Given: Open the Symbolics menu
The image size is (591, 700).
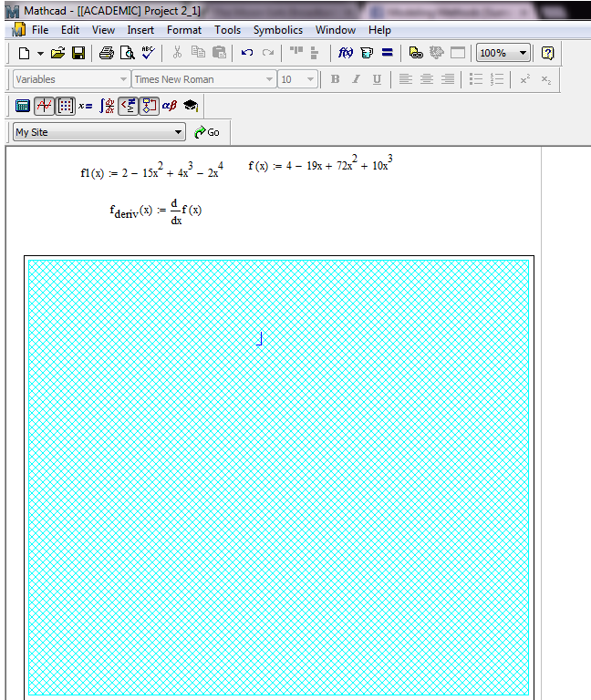Looking at the screenshot, I should tap(278, 30).
